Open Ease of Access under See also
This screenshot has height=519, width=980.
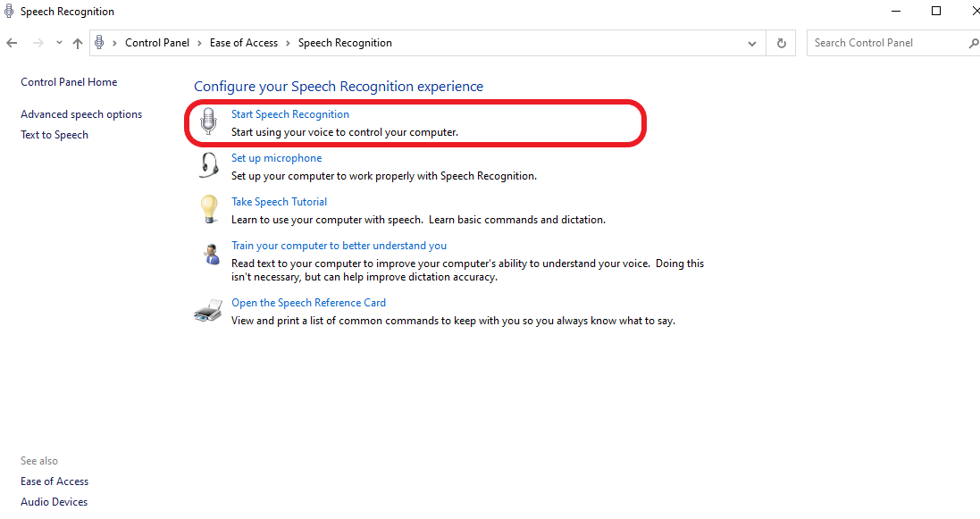coord(54,481)
